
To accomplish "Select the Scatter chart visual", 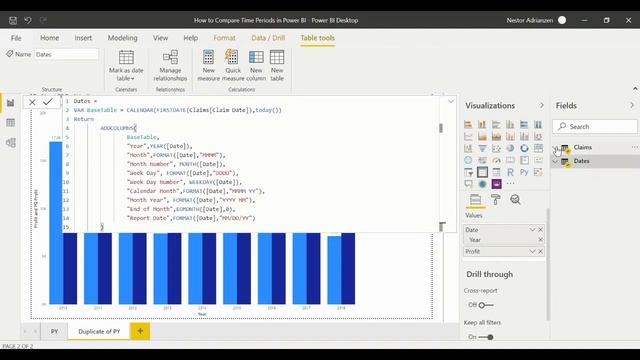I will [496, 148].
